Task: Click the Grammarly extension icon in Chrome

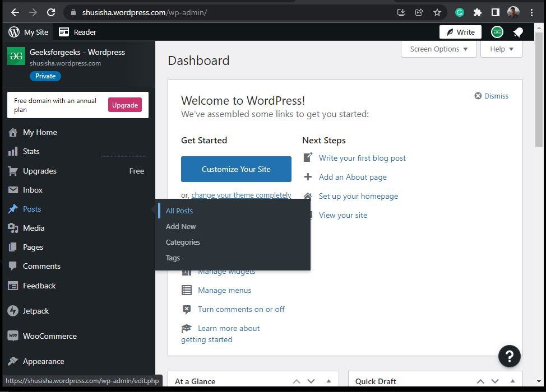Action: pos(460,12)
